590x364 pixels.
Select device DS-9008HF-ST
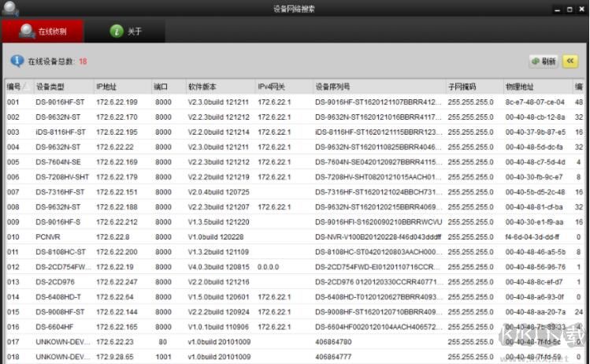(60, 312)
